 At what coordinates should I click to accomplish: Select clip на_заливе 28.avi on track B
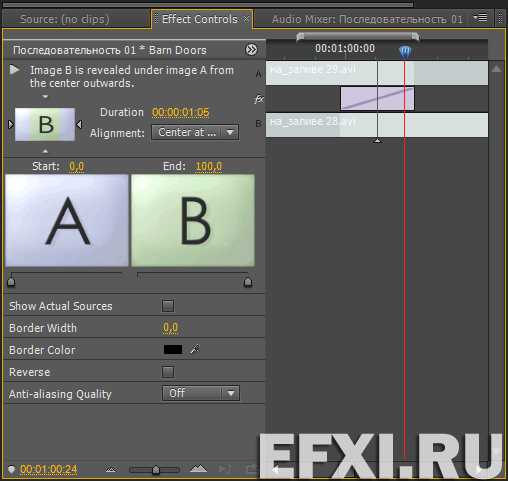click(x=377, y=125)
